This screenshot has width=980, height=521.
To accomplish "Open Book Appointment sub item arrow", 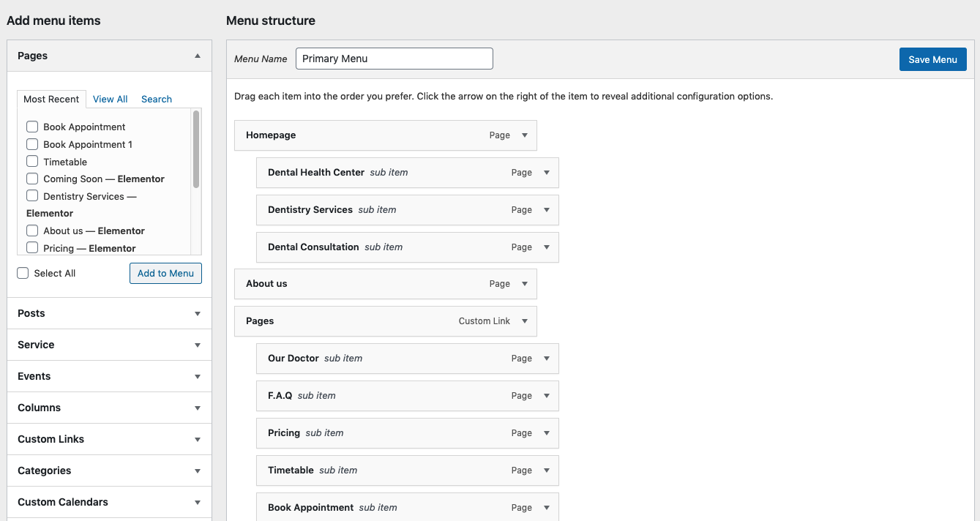I will (547, 508).
